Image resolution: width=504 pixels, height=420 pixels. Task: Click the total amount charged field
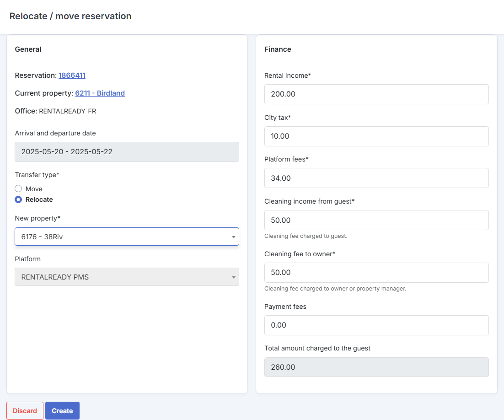376,367
